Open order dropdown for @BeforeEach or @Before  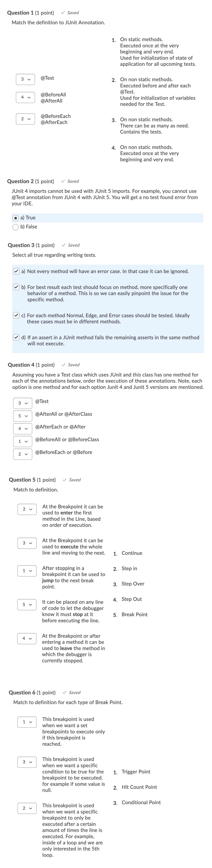(x=23, y=454)
